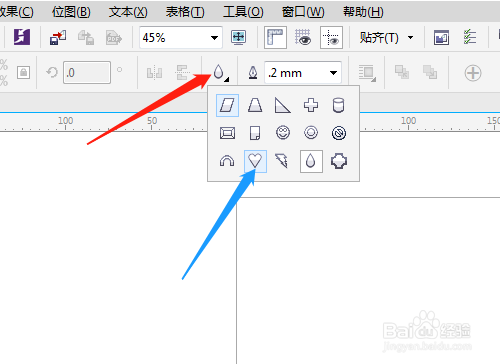Select the lightning bolt basic shape
This screenshot has height=364, width=500.
pyautogui.click(x=282, y=161)
